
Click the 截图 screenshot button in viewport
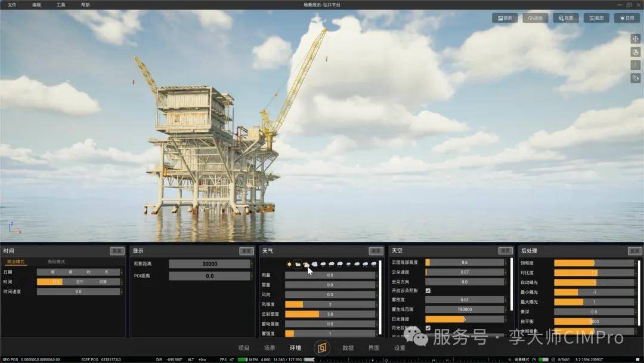(x=597, y=18)
